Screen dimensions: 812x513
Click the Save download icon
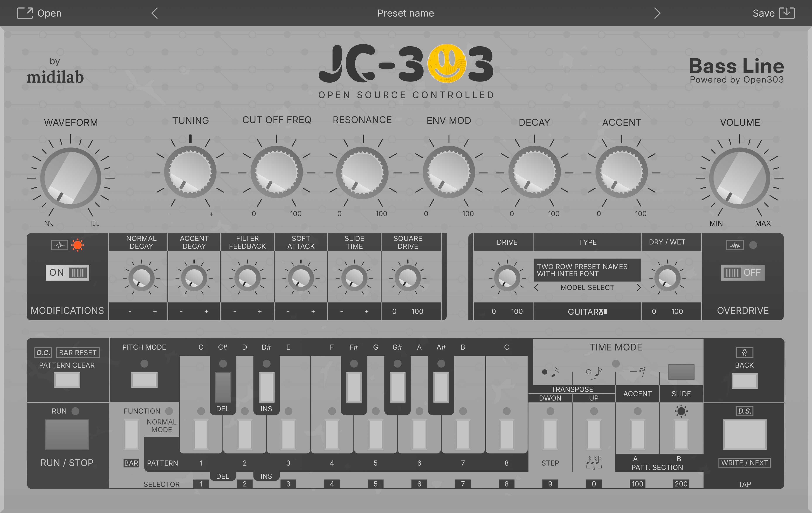(x=787, y=13)
